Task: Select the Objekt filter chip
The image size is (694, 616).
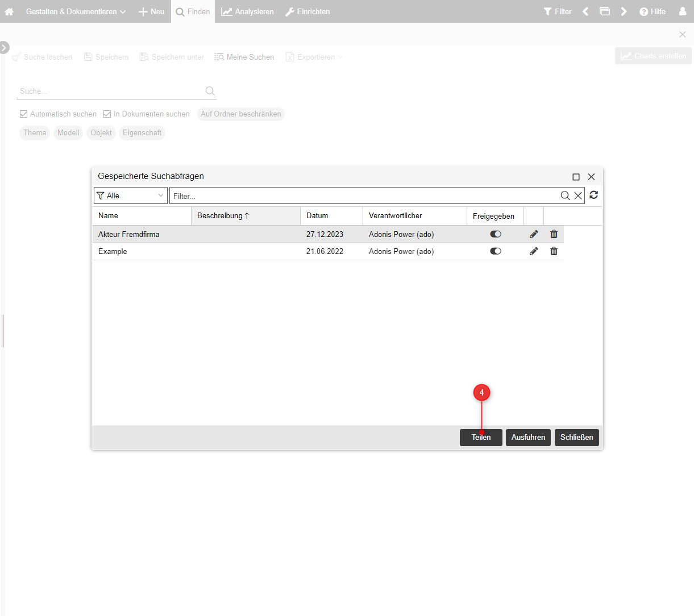Action: [x=101, y=132]
